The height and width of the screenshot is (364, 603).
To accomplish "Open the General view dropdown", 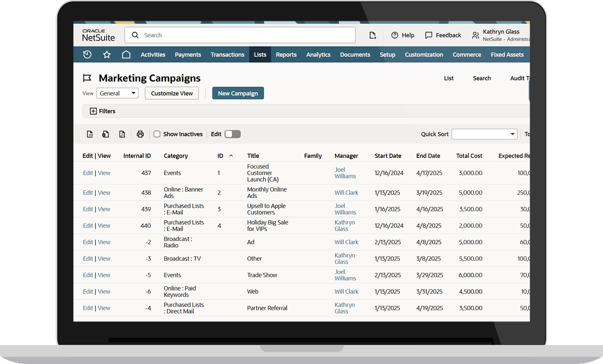I will (x=117, y=93).
